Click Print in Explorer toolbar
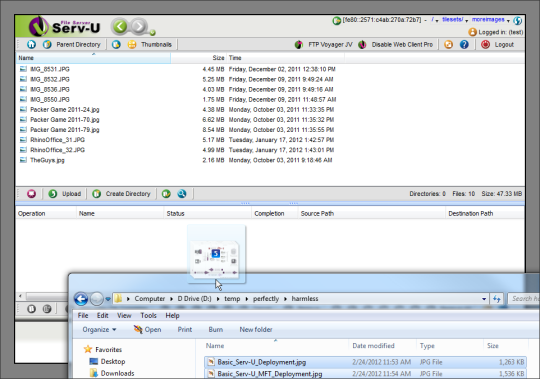 (x=185, y=330)
